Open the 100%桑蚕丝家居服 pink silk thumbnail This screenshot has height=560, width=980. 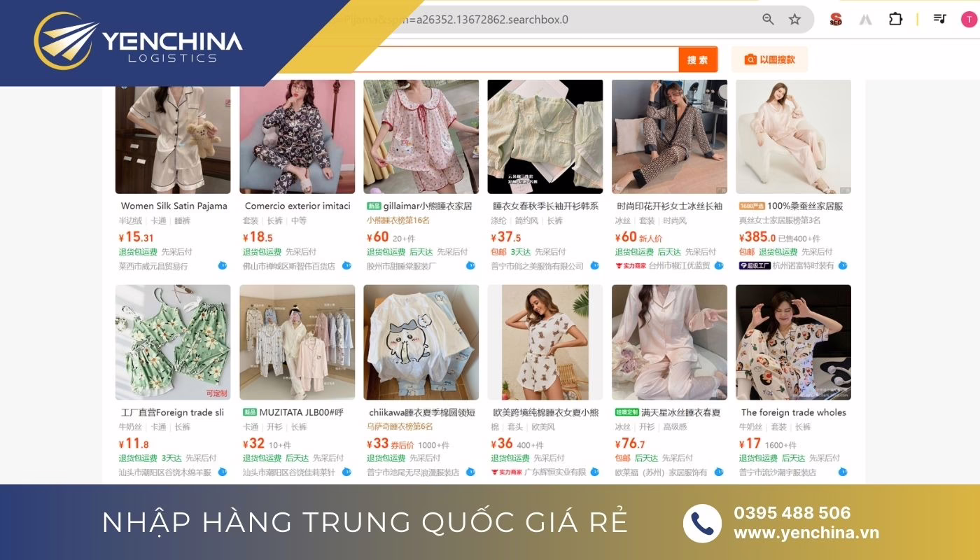pos(793,136)
